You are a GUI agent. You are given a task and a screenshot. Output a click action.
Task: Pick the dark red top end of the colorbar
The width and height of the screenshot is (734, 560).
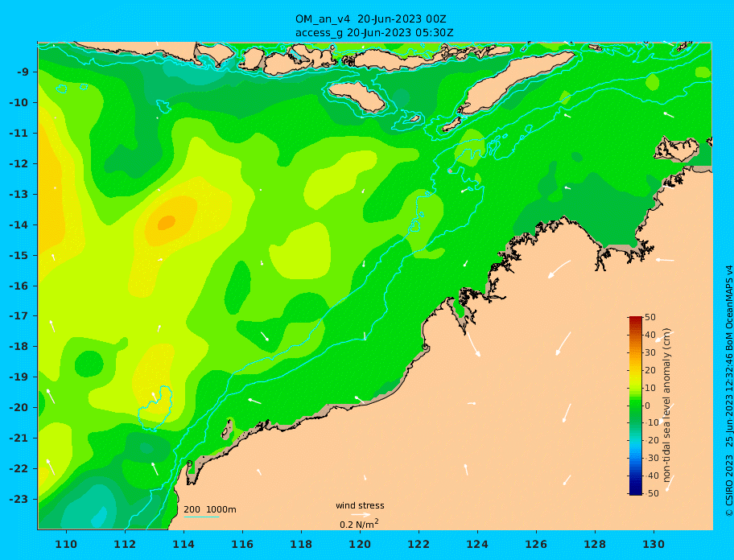point(636,319)
